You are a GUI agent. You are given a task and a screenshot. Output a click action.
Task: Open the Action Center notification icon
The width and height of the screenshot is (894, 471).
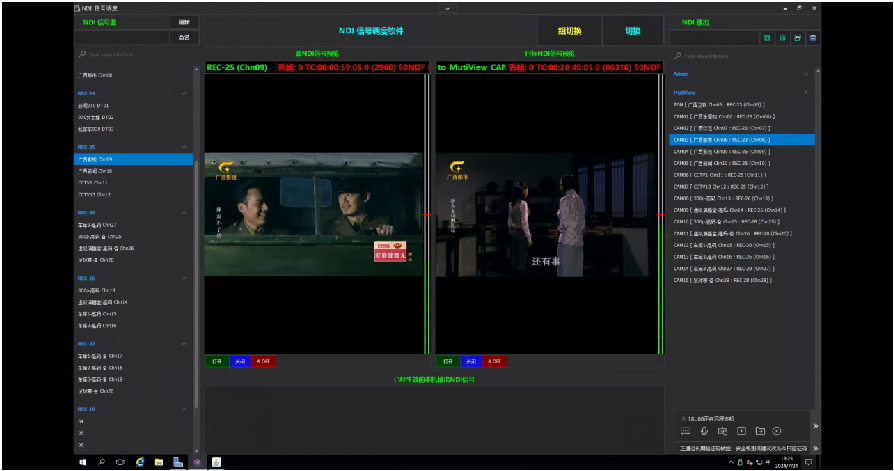(808, 462)
